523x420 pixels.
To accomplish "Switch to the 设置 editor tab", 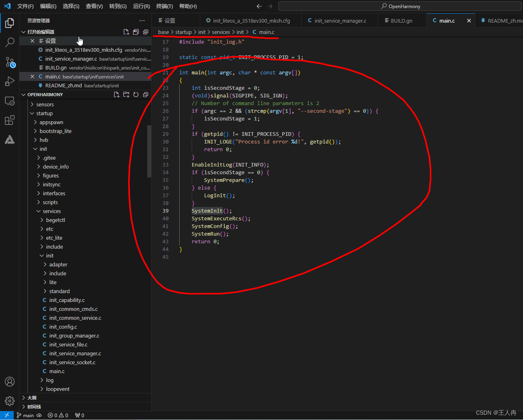I will tap(176, 21).
